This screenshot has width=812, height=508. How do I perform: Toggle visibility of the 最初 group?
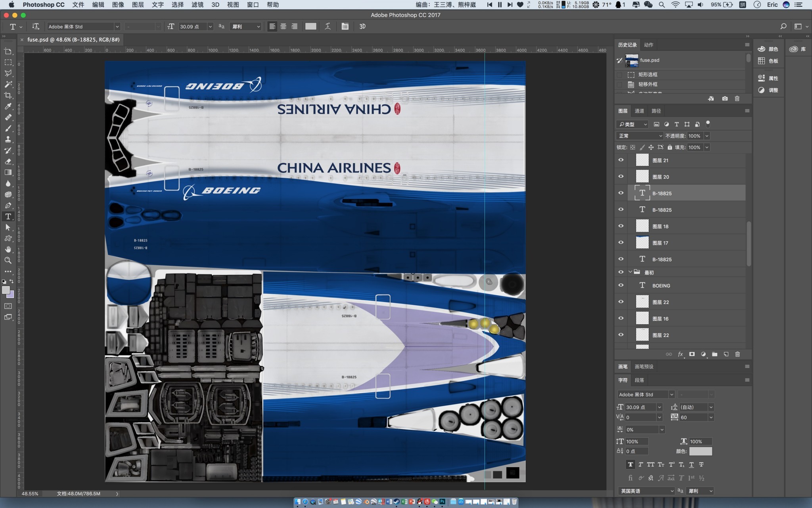pyautogui.click(x=621, y=272)
